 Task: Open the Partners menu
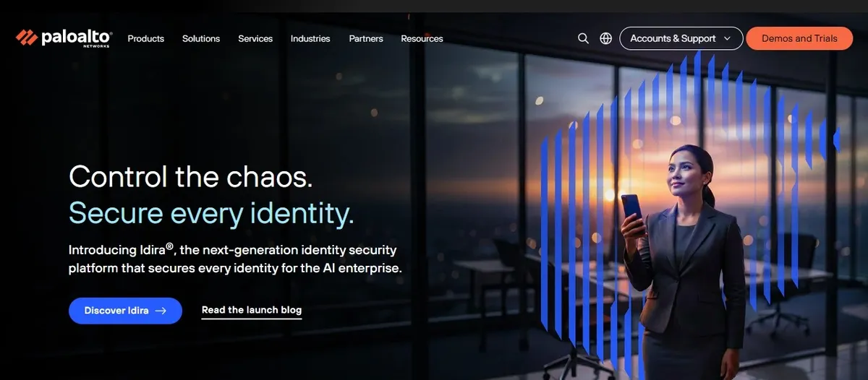[366, 38]
